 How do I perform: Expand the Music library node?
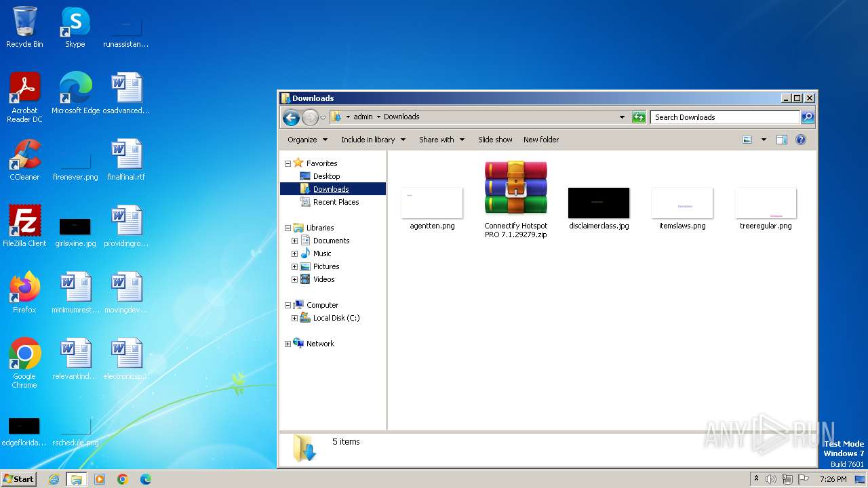click(295, 253)
